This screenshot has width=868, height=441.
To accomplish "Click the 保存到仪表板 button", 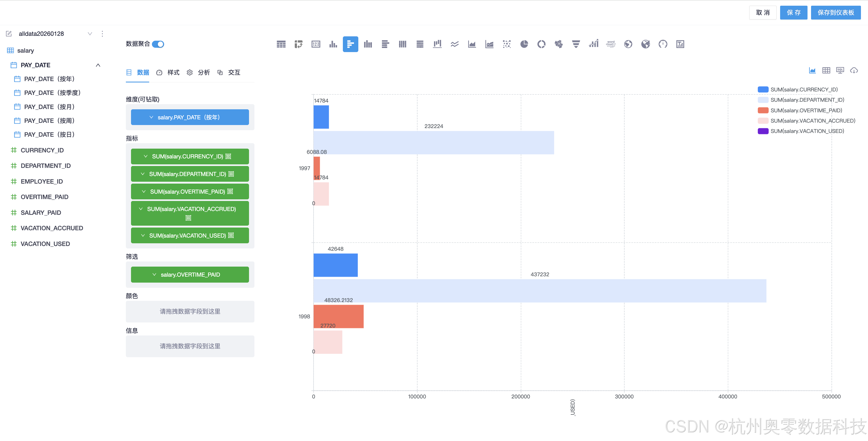I will 835,13.
